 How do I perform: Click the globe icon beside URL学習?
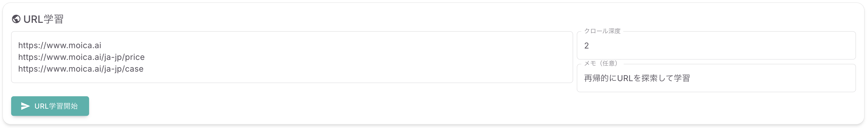16,19
